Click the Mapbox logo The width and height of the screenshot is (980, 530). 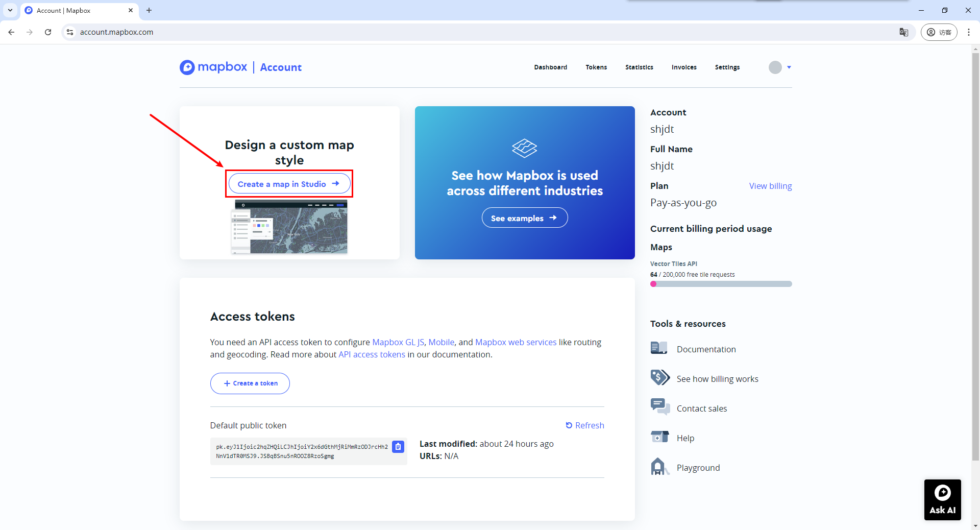213,67
